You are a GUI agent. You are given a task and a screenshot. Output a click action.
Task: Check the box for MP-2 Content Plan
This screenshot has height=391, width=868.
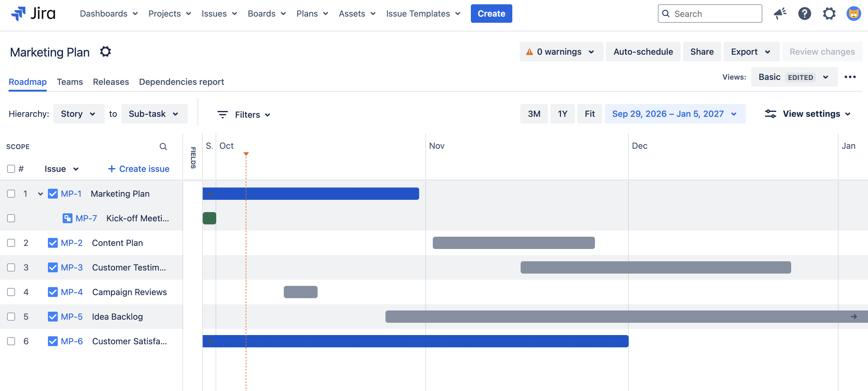11,243
